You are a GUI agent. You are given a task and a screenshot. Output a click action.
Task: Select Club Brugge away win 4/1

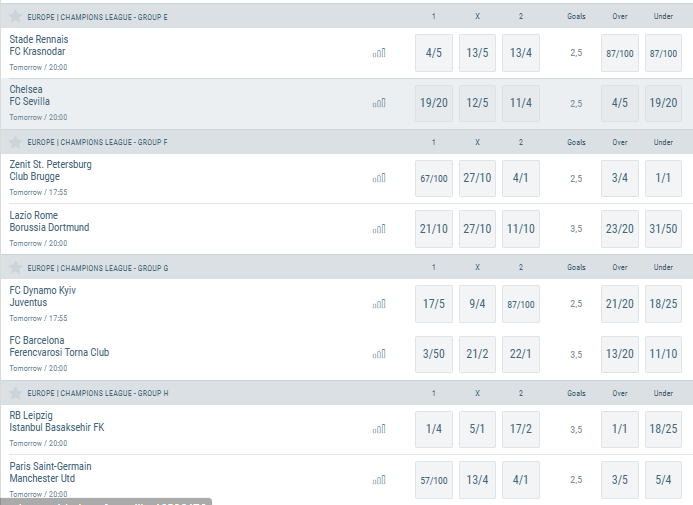[x=521, y=178]
